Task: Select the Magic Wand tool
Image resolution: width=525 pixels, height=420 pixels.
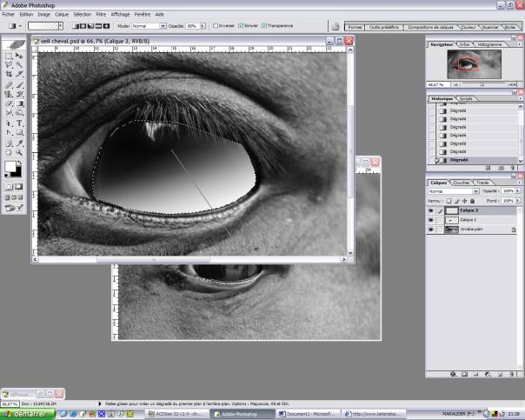Action: click(x=19, y=64)
